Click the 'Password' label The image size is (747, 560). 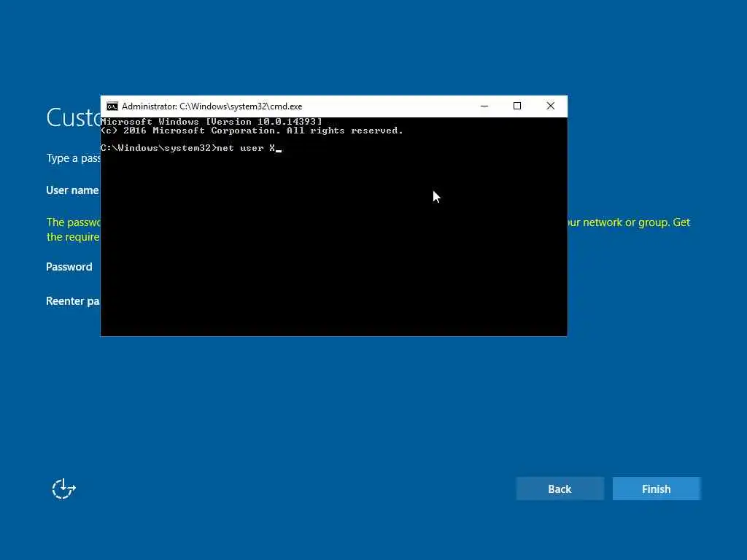[69, 267]
